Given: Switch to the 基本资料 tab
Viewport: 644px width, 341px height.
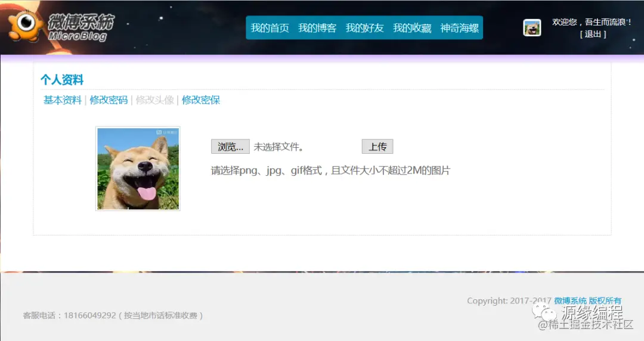Looking at the screenshot, I should click(x=63, y=100).
